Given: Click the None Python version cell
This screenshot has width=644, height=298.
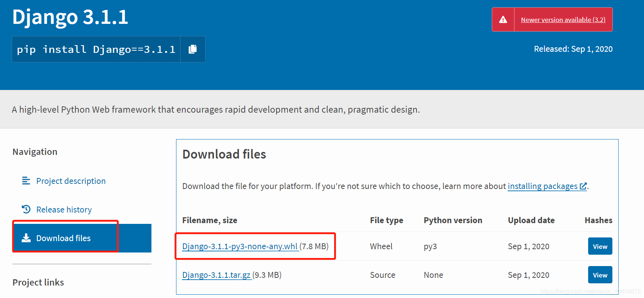Looking at the screenshot, I should point(433,275).
